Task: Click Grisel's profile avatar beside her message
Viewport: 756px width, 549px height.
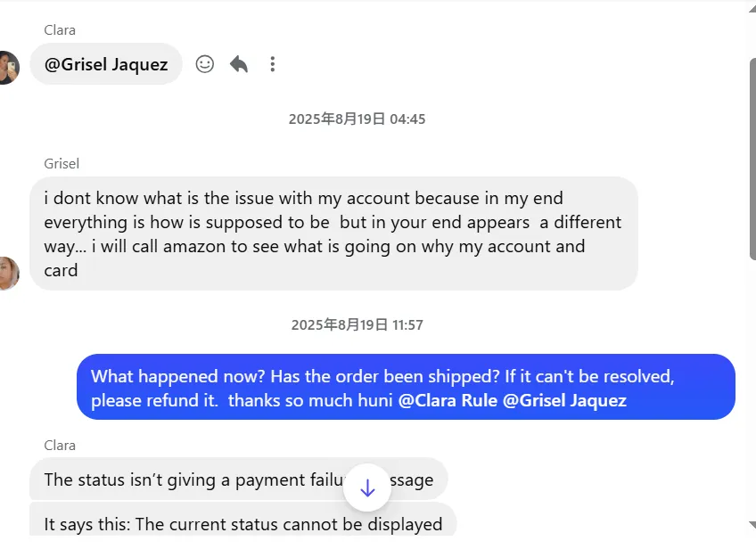Action: (7, 273)
